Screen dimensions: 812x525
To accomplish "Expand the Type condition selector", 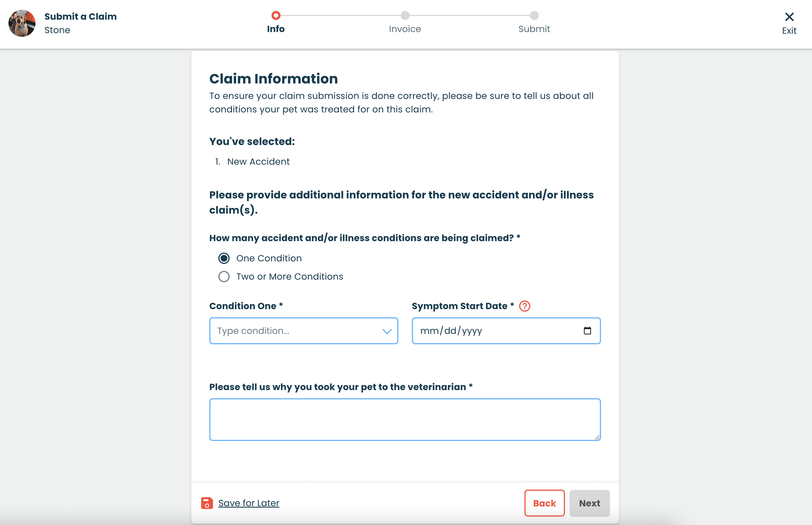I will pyautogui.click(x=304, y=331).
